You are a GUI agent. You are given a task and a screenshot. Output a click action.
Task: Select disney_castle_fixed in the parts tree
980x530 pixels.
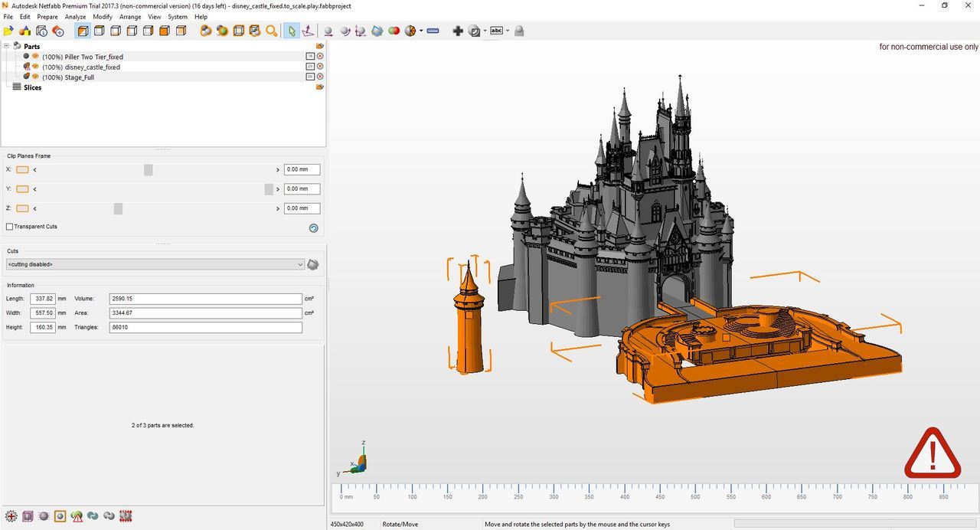[x=80, y=67]
